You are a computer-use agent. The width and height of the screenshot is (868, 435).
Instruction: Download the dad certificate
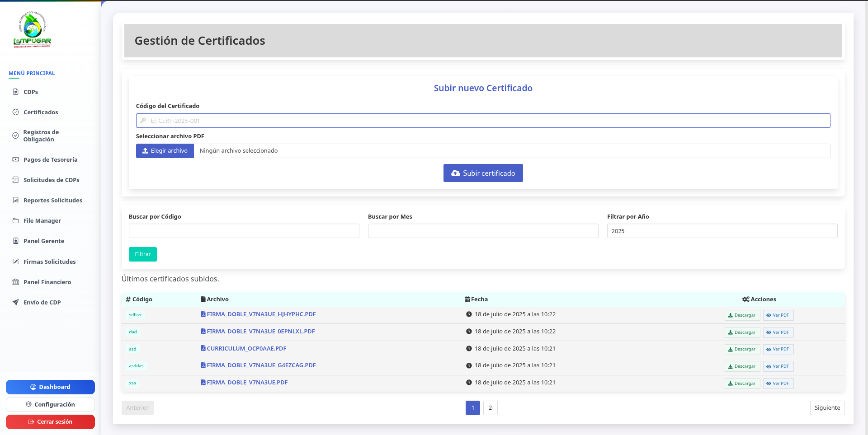742,332
